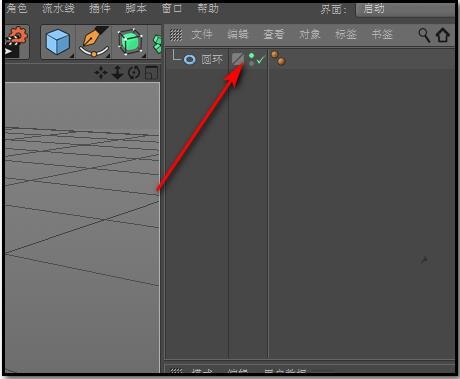Open the 窗口 menu
This screenshot has width=460, height=379.
click(x=172, y=8)
